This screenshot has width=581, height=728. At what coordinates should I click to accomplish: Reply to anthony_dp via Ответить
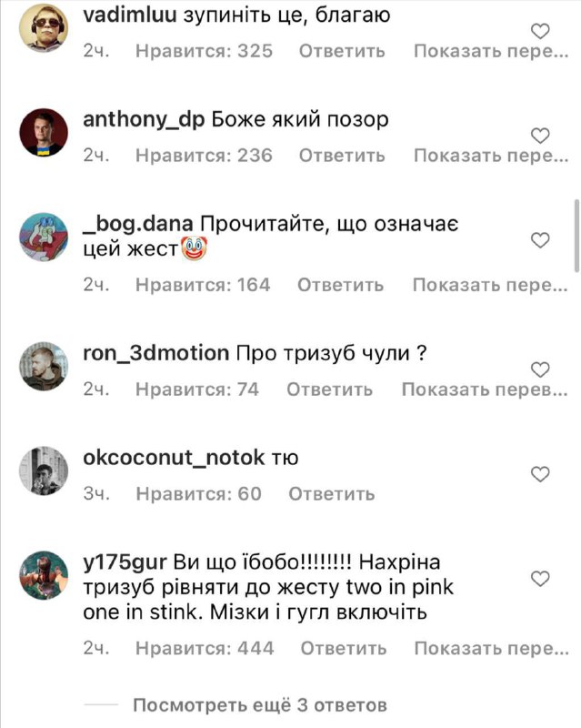tap(342, 155)
